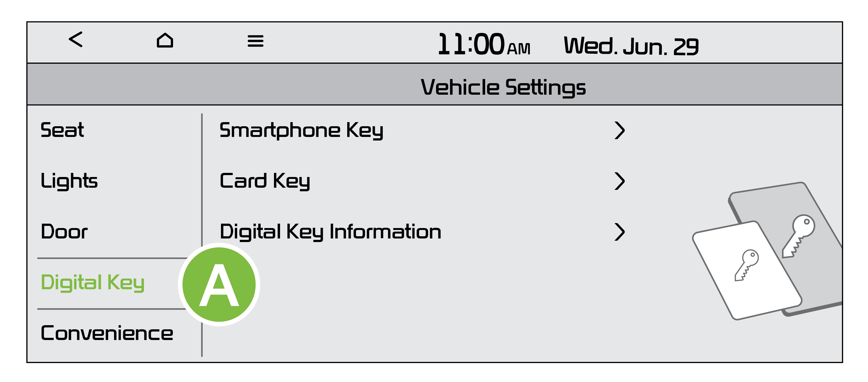Tap the 11:00 AM clock display
This screenshot has height=382, width=868.
pyautogui.click(x=484, y=44)
